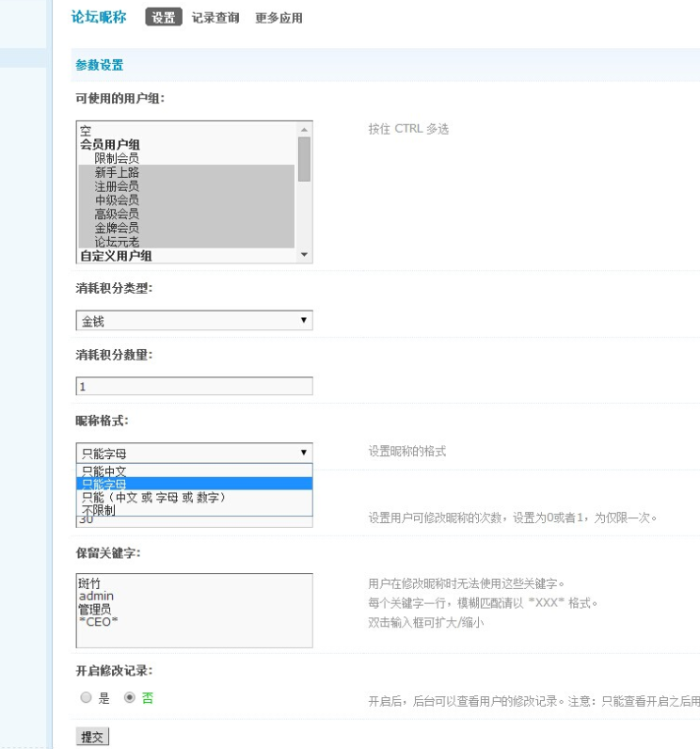This screenshot has width=700, height=749.
Task: Select 中级会员 in the user group list
Action: tap(186, 199)
